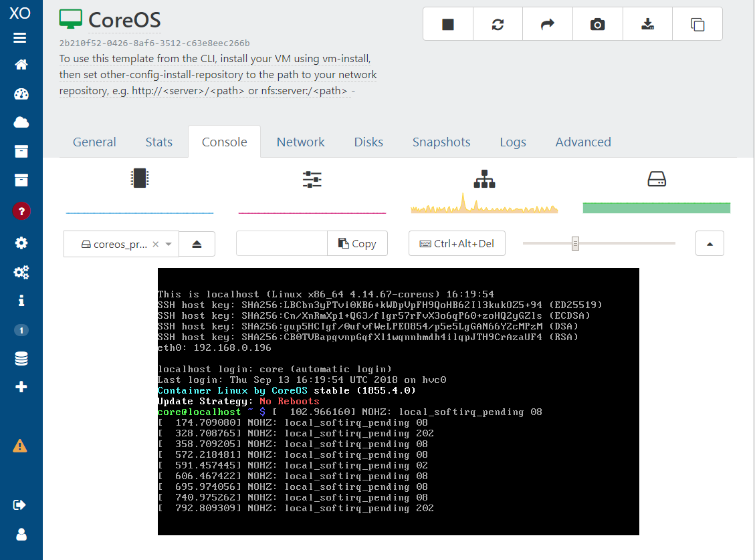Open the first archive box sidebar icon
755x560 pixels.
point(21,151)
